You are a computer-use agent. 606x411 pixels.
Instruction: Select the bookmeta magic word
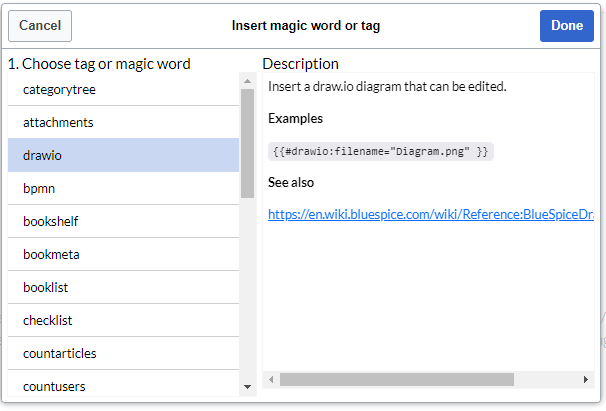[x=123, y=254]
